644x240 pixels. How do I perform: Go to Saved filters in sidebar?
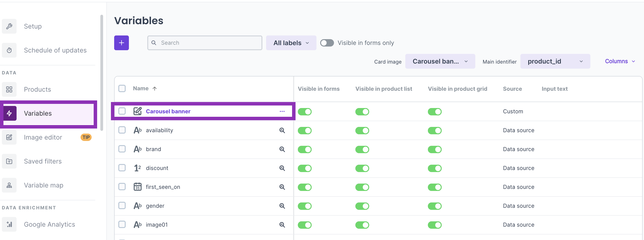(x=43, y=161)
